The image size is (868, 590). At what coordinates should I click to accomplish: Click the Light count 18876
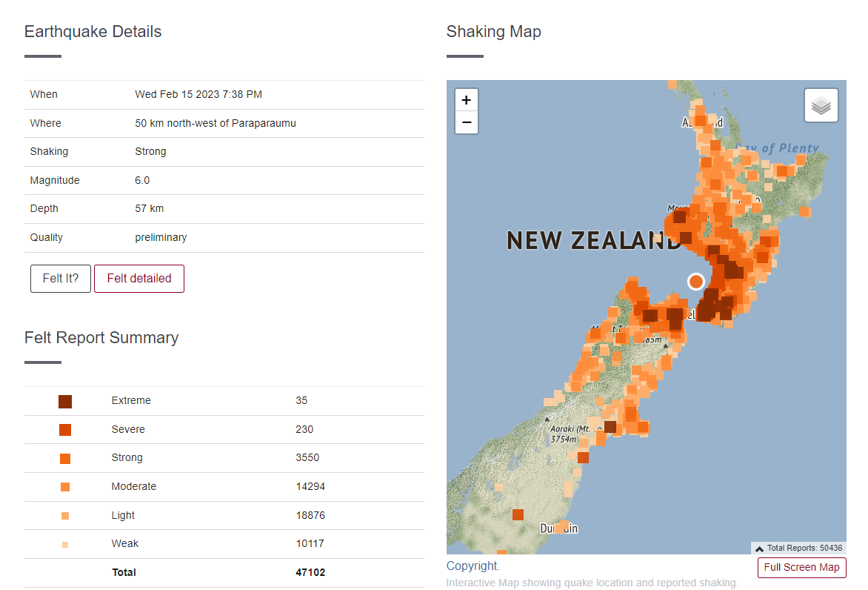point(310,515)
